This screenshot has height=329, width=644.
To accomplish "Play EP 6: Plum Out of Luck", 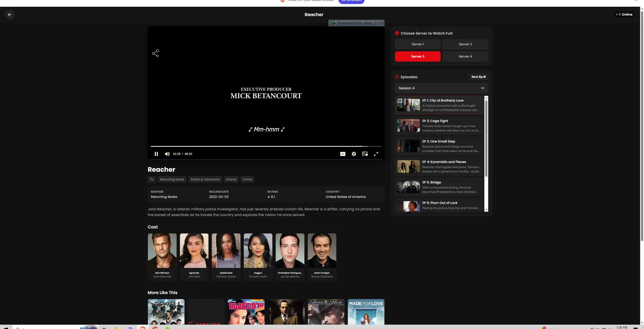I will click(439, 205).
